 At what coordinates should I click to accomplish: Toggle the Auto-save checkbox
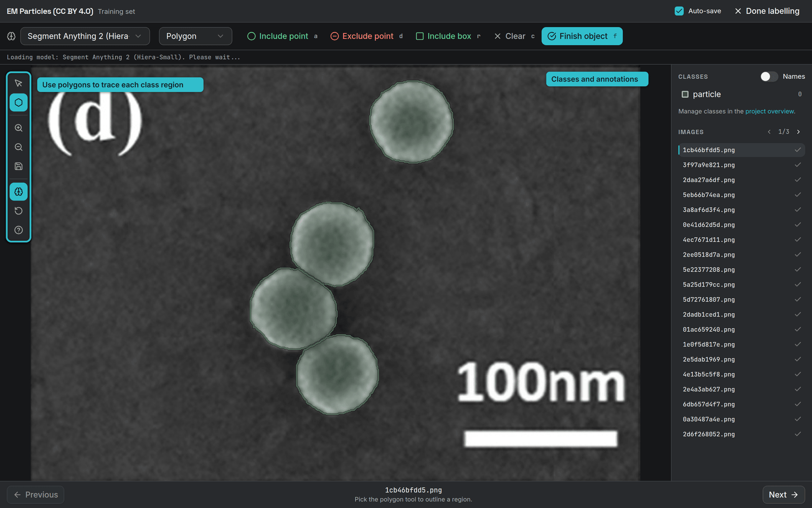click(x=679, y=11)
